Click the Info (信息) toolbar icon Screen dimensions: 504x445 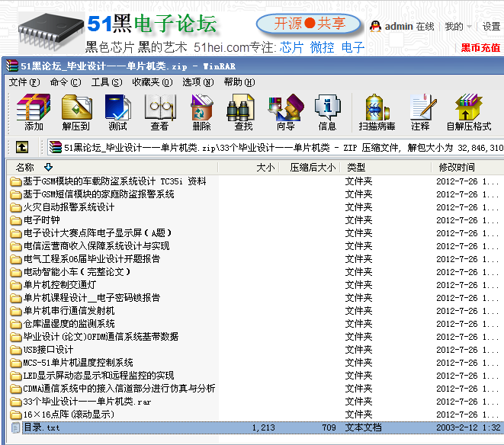coord(327,107)
